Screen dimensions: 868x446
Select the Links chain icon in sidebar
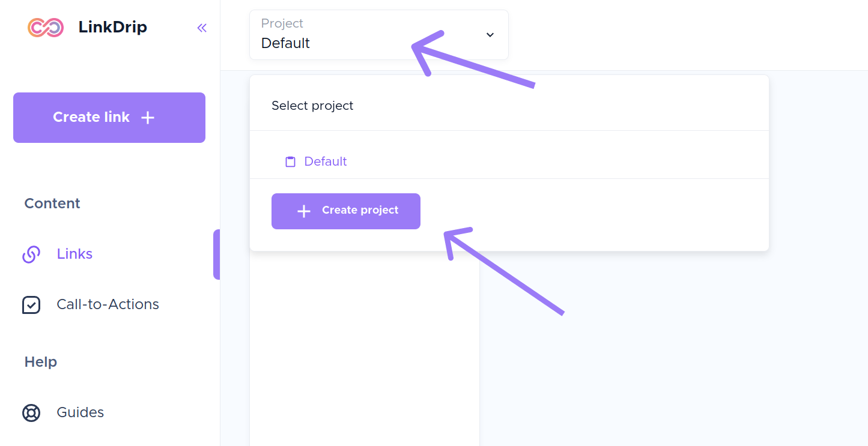tap(31, 254)
